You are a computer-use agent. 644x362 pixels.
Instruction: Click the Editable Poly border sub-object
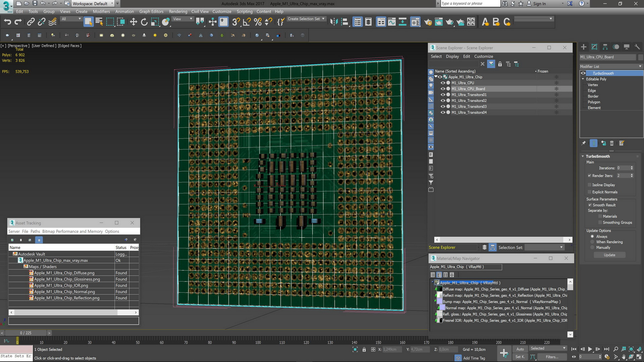coord(593,96)
